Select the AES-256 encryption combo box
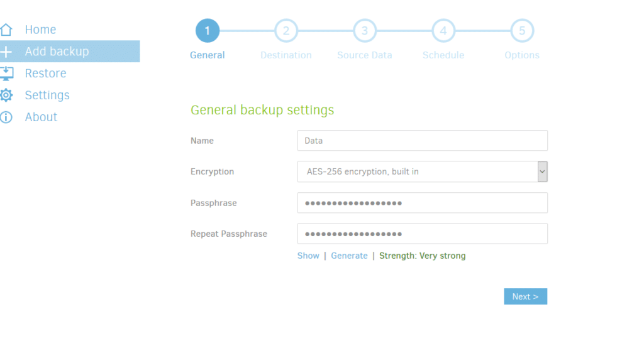Viewport: 644px width, 341px height. [x=422, y=171]
